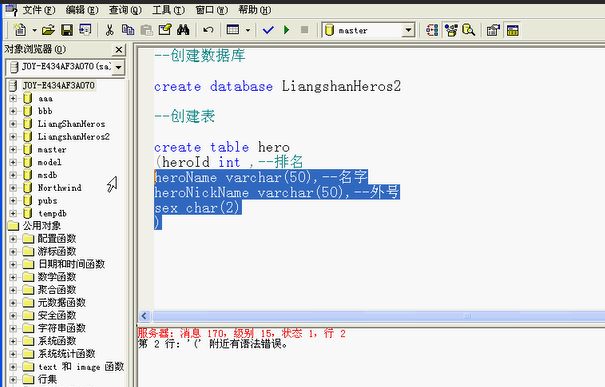Viewport: 605px width, 387px height.
Task: Click the Parse Query blue checkmark
Action: [x=268, y=30]
